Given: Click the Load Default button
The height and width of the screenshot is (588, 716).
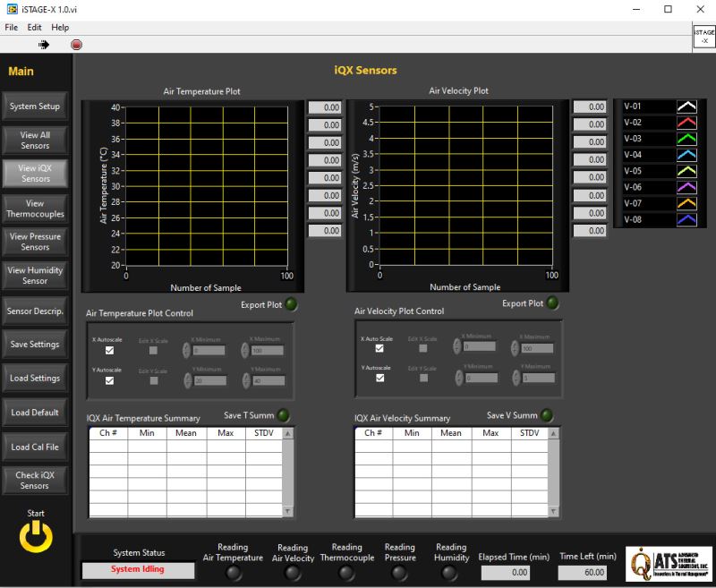Looking at the screenshot, I should point(35,413).
